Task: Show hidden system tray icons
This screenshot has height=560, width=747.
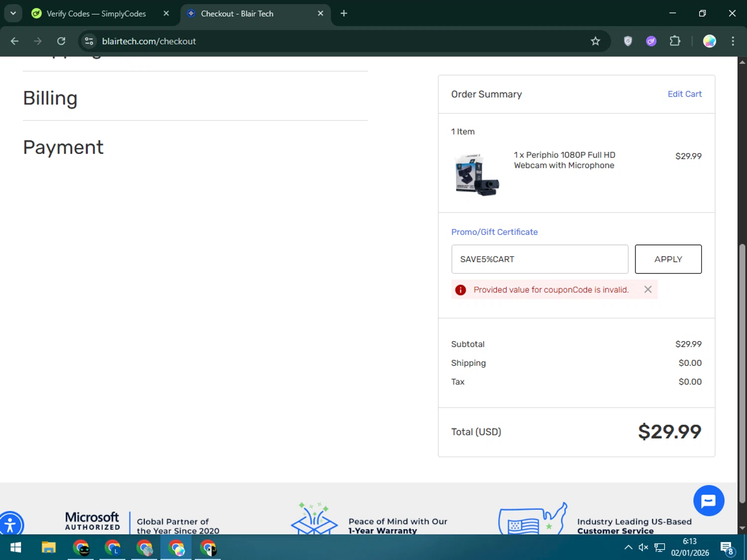Action: pyautogui.click(x=628, y=548)
